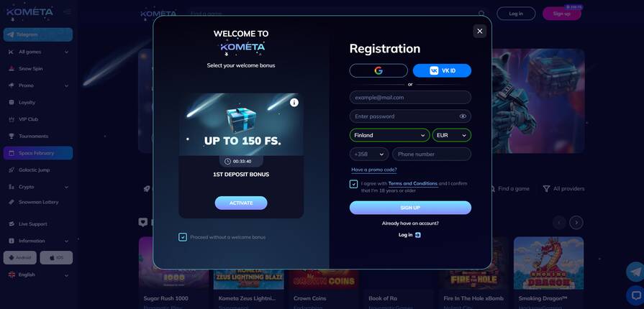Open the +358 phone code dropdown
The width and height of the screenshot is (644, 309).
point(369,154)
